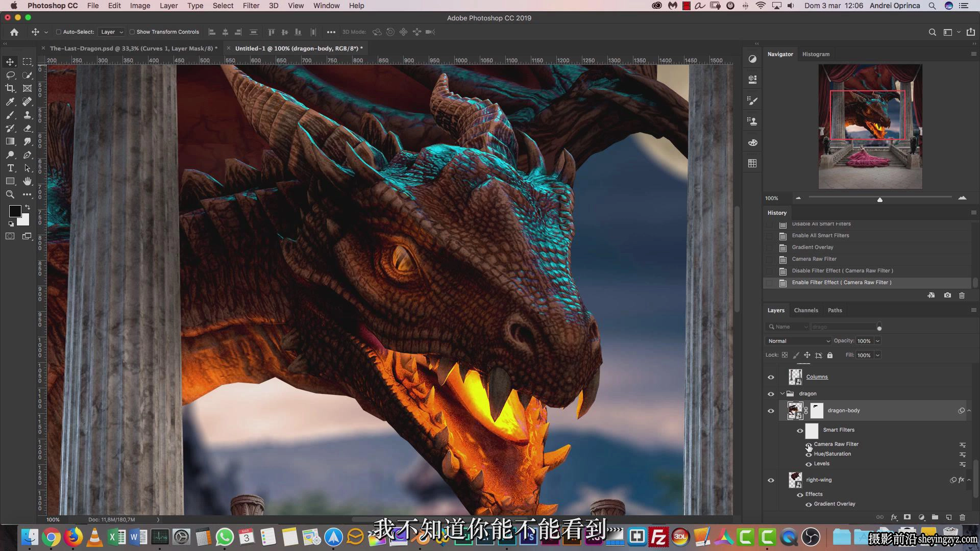Open the Window menu
980x551 pixels.
pos(326,6)
